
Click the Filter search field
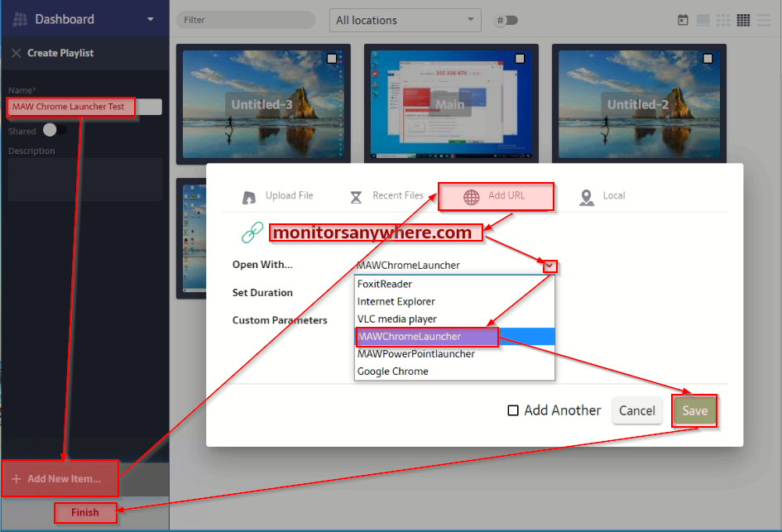point(246,20)
